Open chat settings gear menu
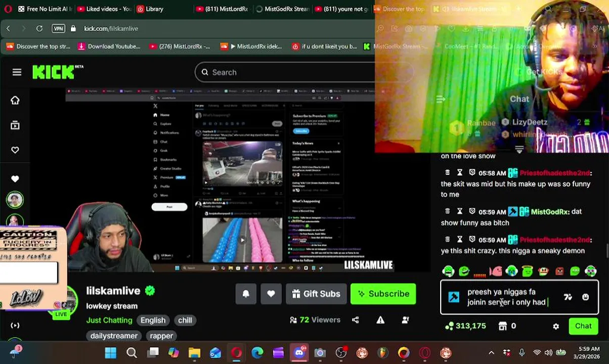Viewport: 609px width, 364px height. pyautogui.click(x=556, y=327)
